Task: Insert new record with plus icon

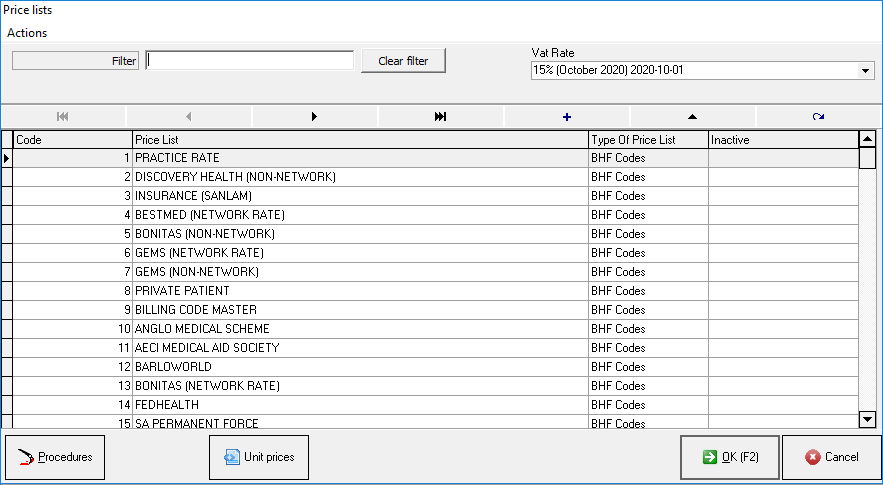Action: coord(567,117)
